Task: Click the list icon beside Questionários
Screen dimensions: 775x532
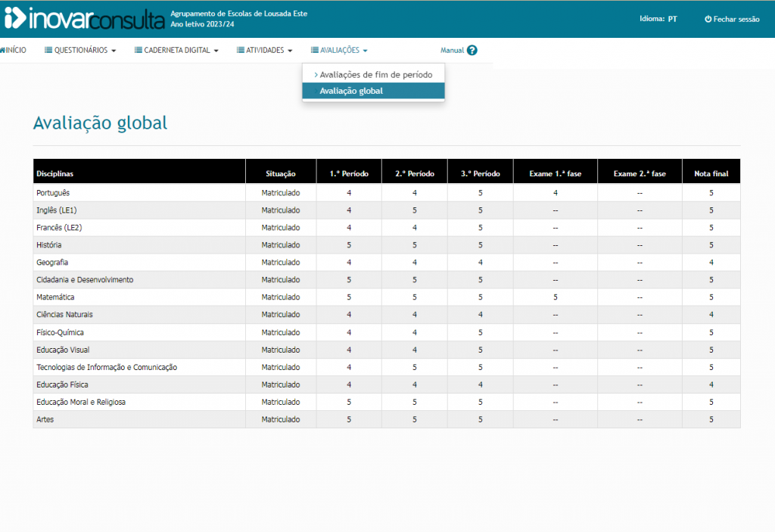Action: point(48,50)
